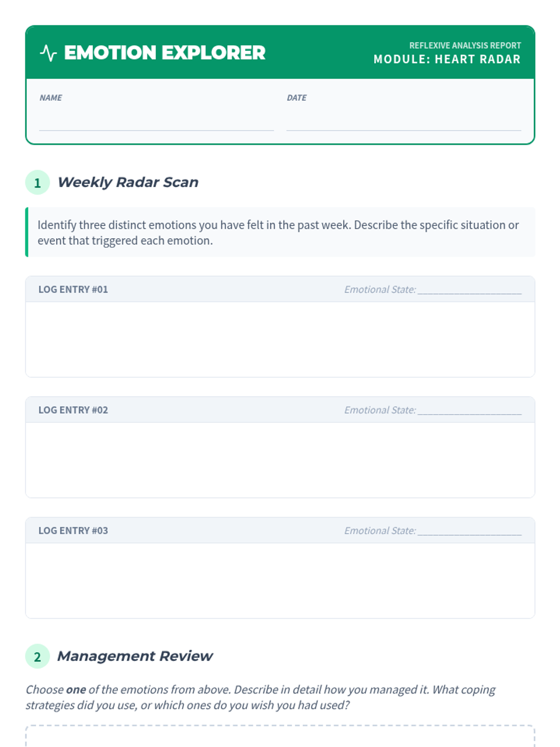Click the LOG ENTRY #01 header label

(73, 289)
